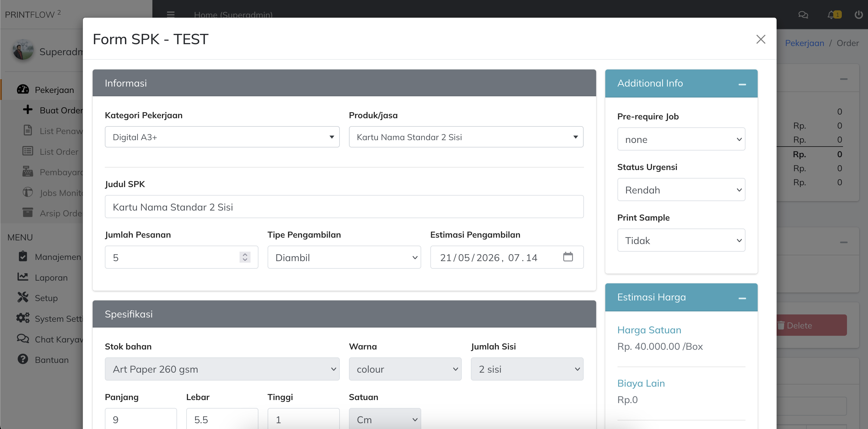Click the PRINTFLOW brand logo
This screenshot has height=429, width=868.
click(33, 14)
